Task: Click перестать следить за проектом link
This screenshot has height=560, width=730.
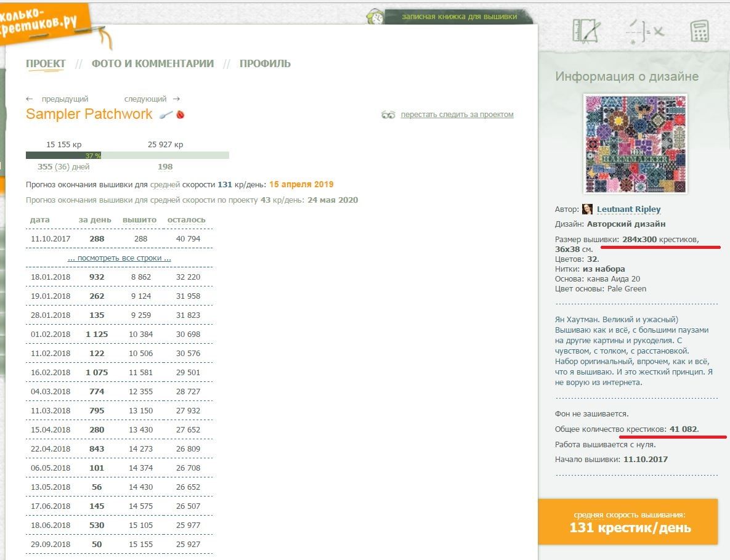Action: [456, 115]
